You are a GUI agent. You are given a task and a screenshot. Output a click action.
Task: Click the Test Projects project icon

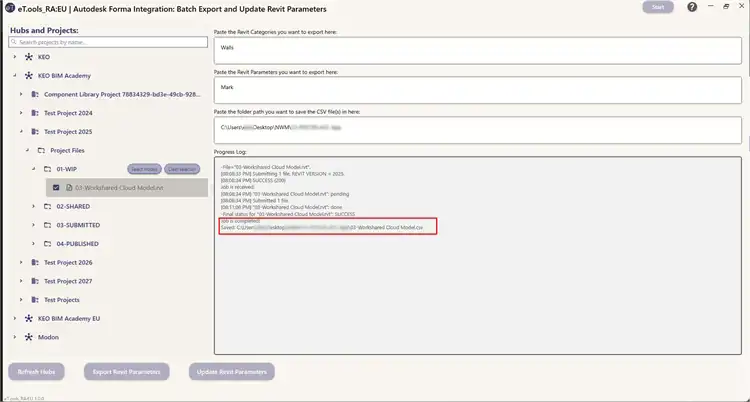pyautogui.click(x=34, y=300)
